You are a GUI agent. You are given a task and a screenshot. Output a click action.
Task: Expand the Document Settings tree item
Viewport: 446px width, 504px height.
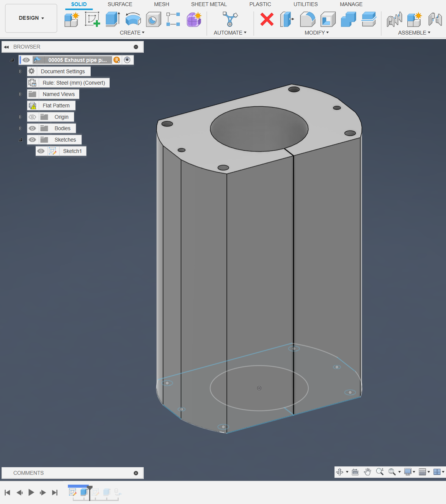tap(20, 71)
